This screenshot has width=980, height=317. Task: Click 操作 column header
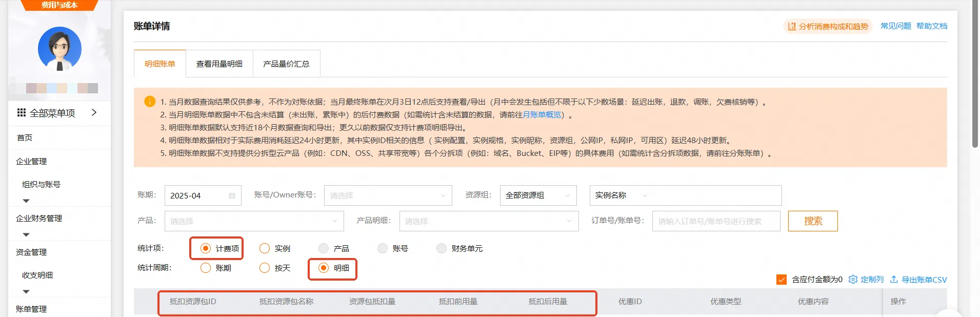pyautogui.click(x=898, y=302)
